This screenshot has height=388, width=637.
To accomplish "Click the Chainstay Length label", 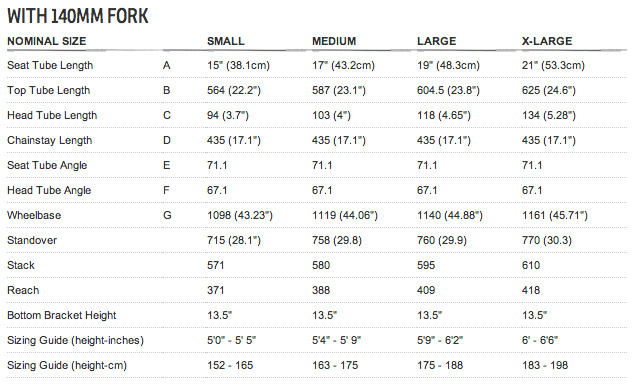I will tap(50, 140).
